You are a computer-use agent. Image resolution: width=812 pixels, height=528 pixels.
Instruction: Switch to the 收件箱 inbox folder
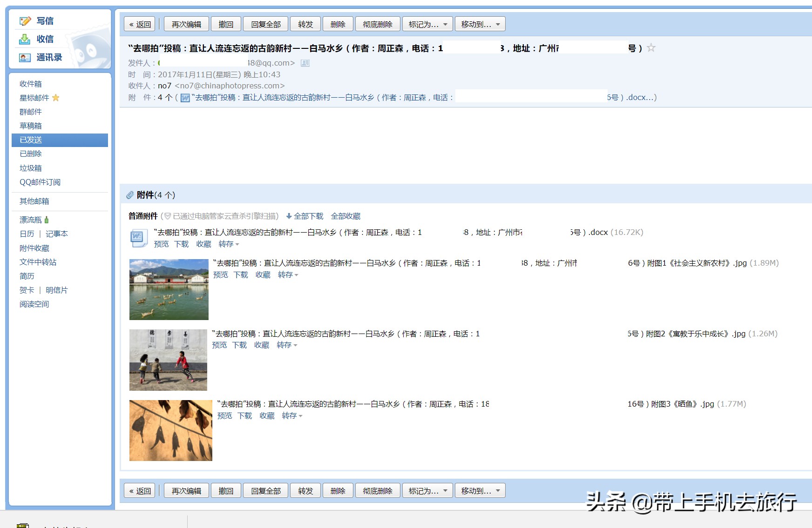coord(30,84)
